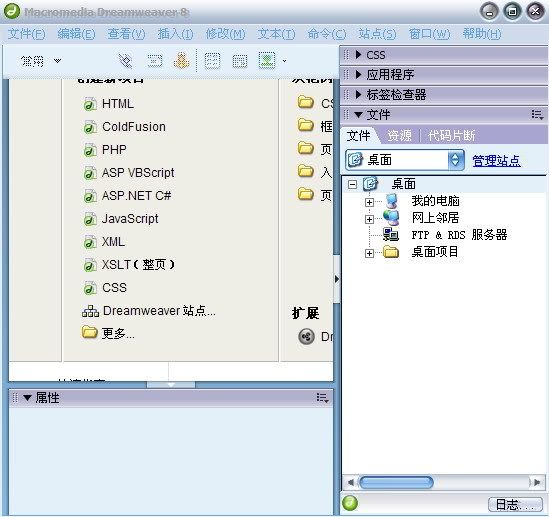Click the files panel scroll right arrow
The width and height of the screenshot is (549, 517).
click(x=537, y=482)
